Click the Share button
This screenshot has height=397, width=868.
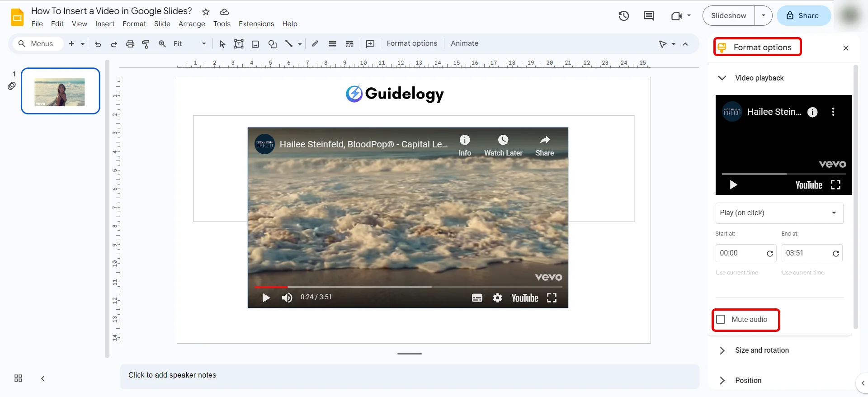pos(803,16)
